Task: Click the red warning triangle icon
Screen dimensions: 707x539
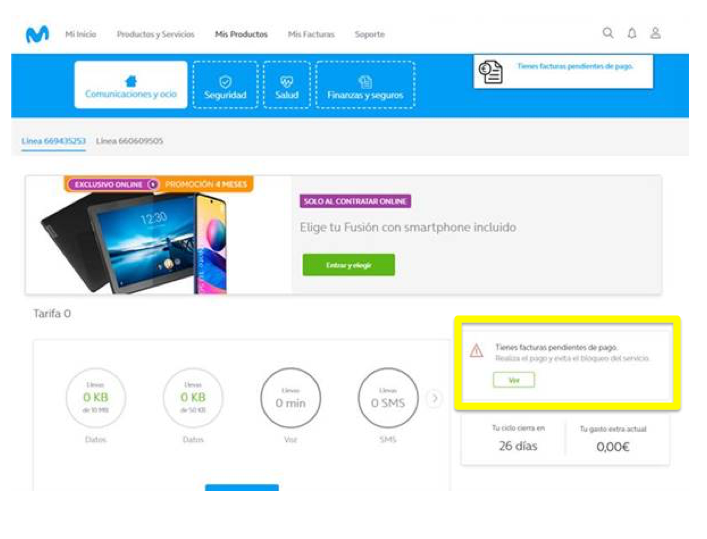Action: pos(477,351)
